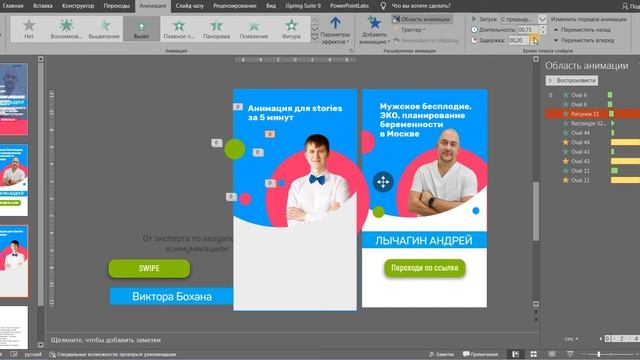Switch to Slide Sorter view icon
This screenshot has height=360, width=640.
tap(533, 354)
